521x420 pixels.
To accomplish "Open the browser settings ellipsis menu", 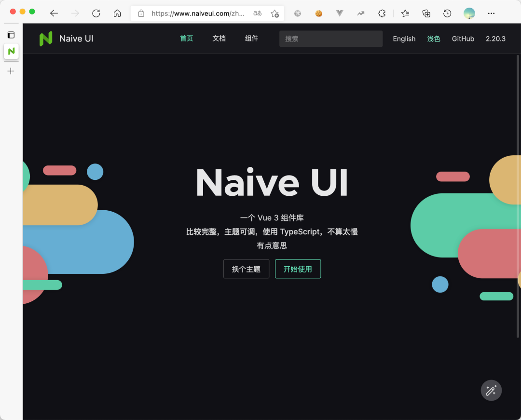I will [491, 14].
